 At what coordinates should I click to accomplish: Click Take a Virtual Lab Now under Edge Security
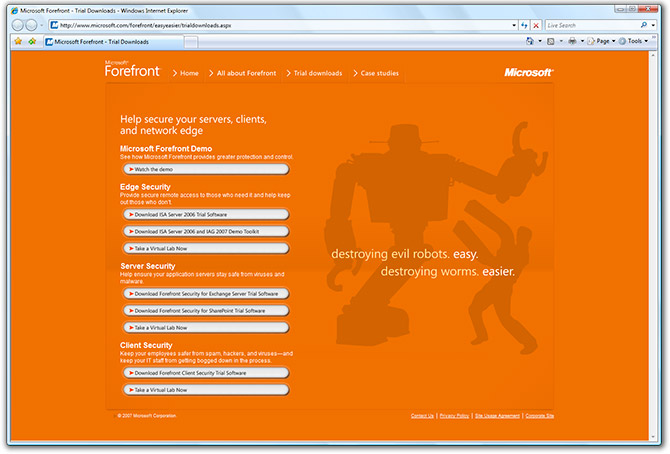[x=206, y=248]
